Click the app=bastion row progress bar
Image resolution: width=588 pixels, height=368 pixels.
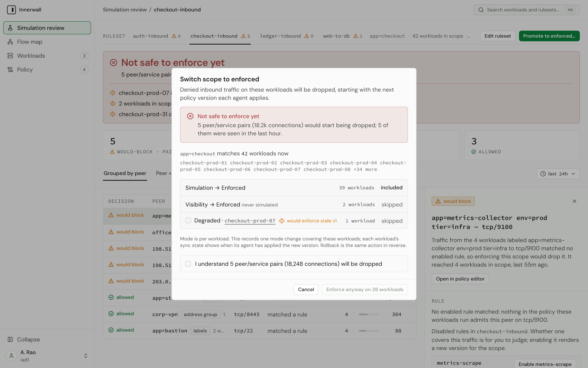point(368,331)
